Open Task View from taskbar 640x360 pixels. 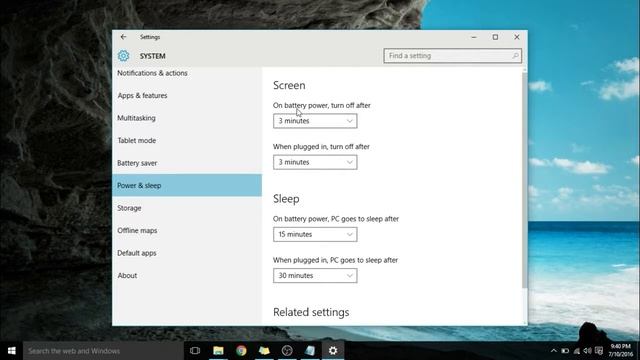[x=195, y=351]
